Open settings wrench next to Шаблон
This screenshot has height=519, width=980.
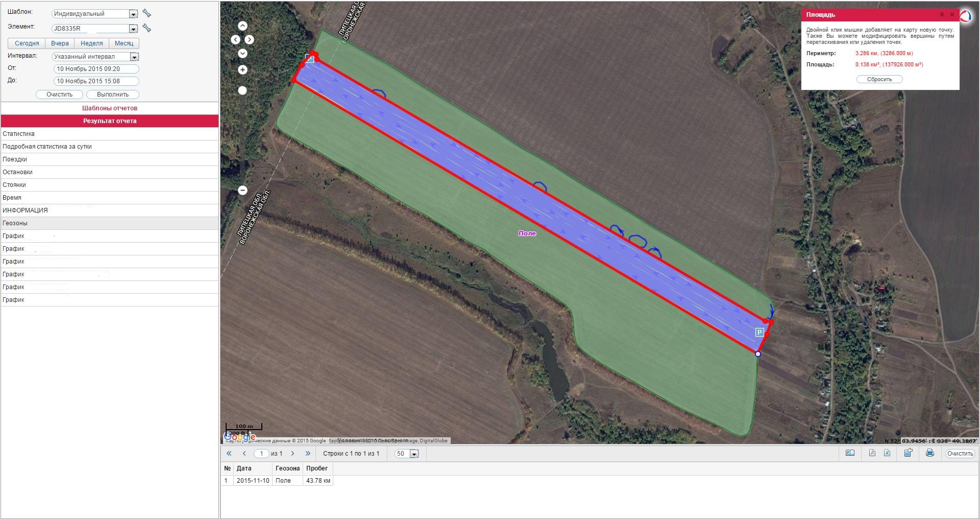(146, 13)
